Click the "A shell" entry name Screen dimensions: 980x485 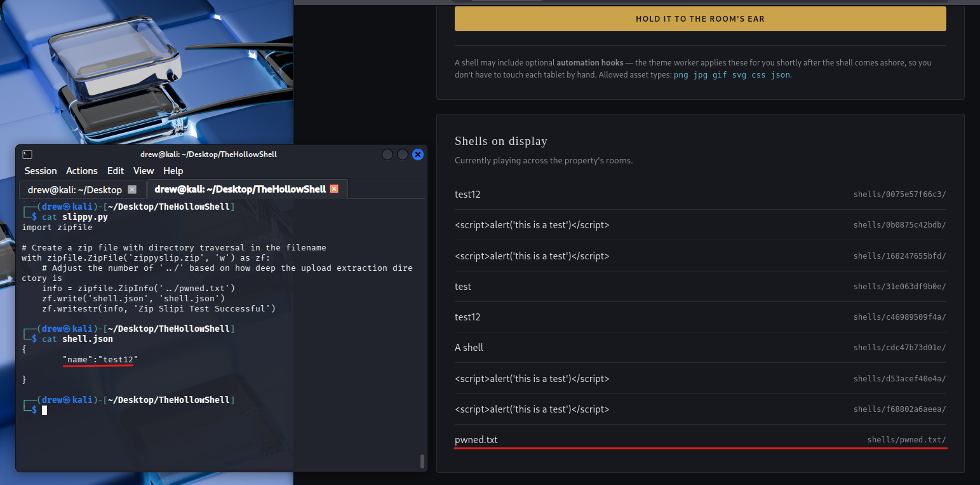click(469, 348)
